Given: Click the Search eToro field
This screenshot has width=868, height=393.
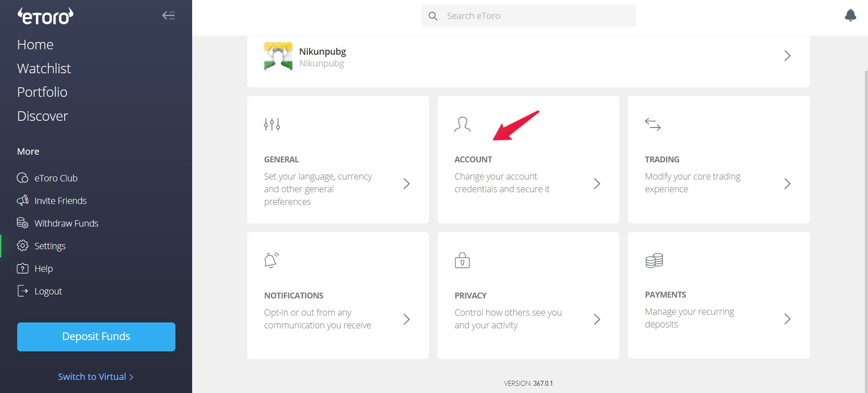Looking at the screenshot, I should click(528, 16).
